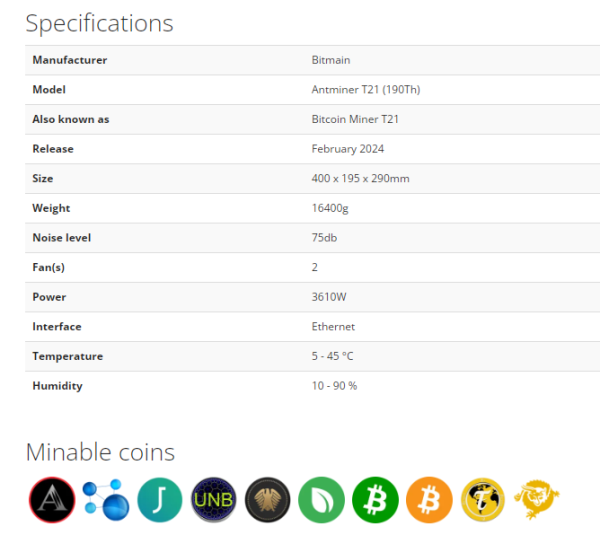Click the 'Bitcoin Miner T21' alias text
The width and height of the screenshot is (600, 535).
pos(355,119)
